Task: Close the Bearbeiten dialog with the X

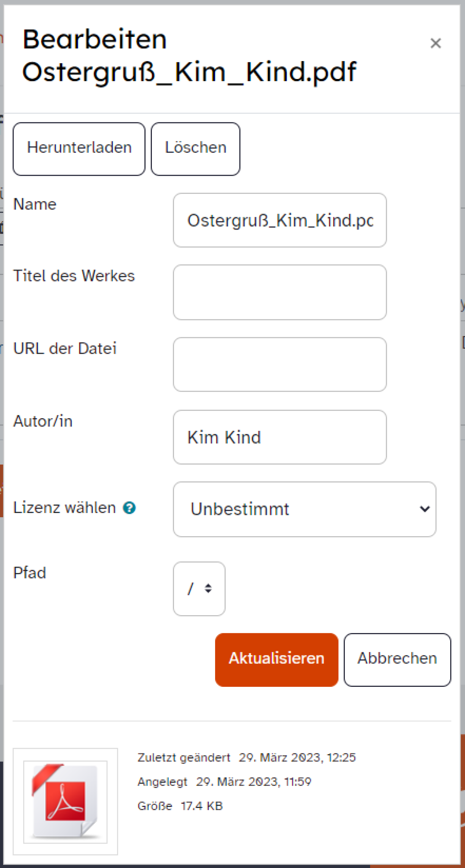Action: [436, 43]
